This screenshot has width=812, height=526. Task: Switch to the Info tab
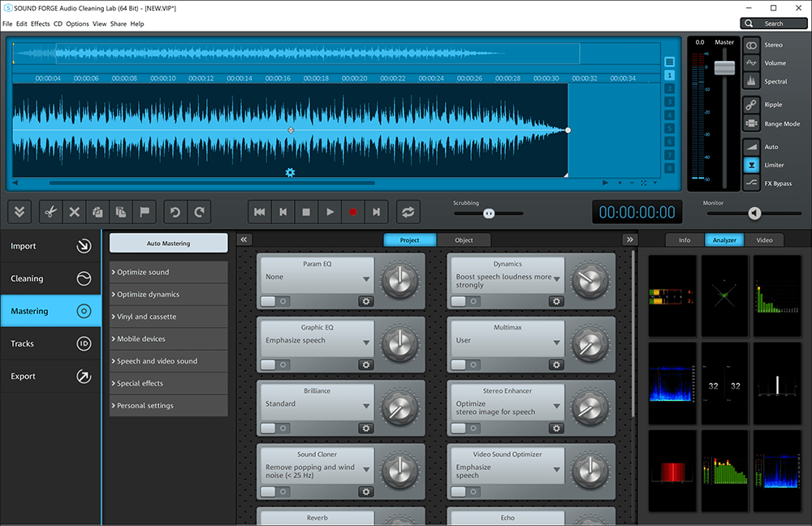click(x=685, y=240)
